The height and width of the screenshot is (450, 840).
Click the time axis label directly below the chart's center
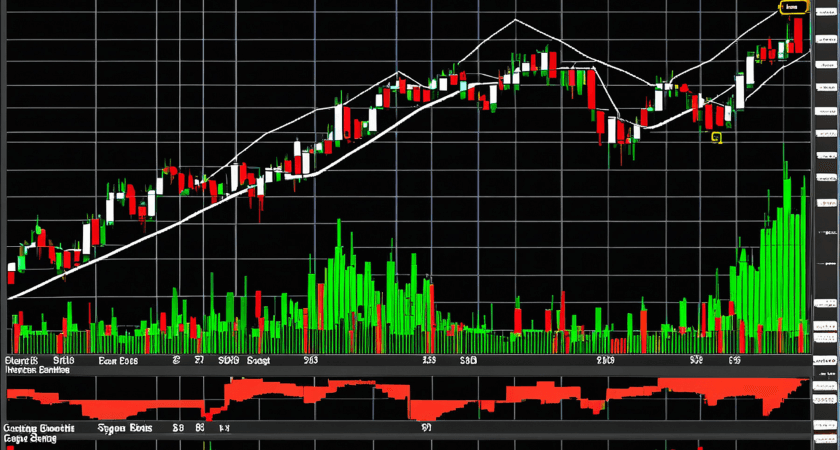(429, 358)
